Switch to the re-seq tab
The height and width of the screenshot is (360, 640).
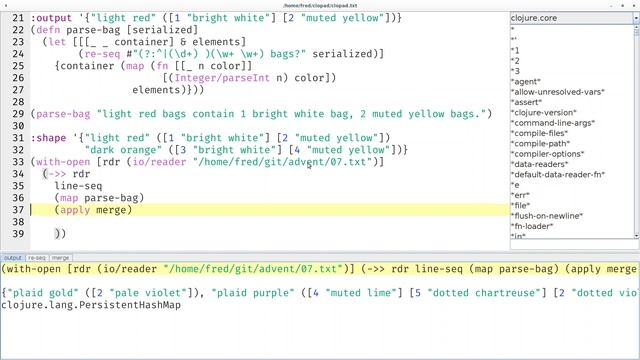[37, 258]
